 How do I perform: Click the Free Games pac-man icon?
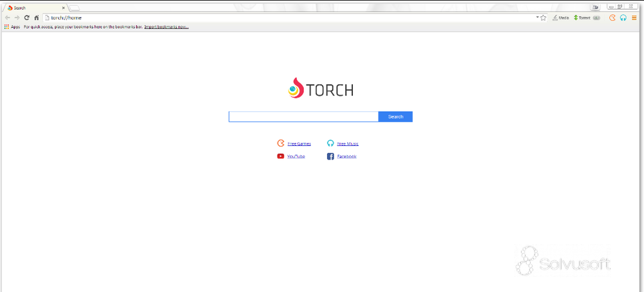coord(281,143)
